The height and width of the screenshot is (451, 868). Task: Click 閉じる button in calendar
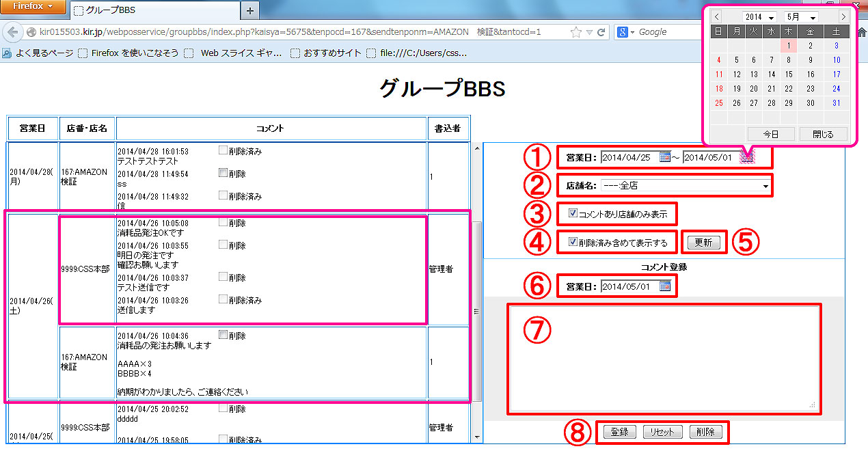coord(823,134)
